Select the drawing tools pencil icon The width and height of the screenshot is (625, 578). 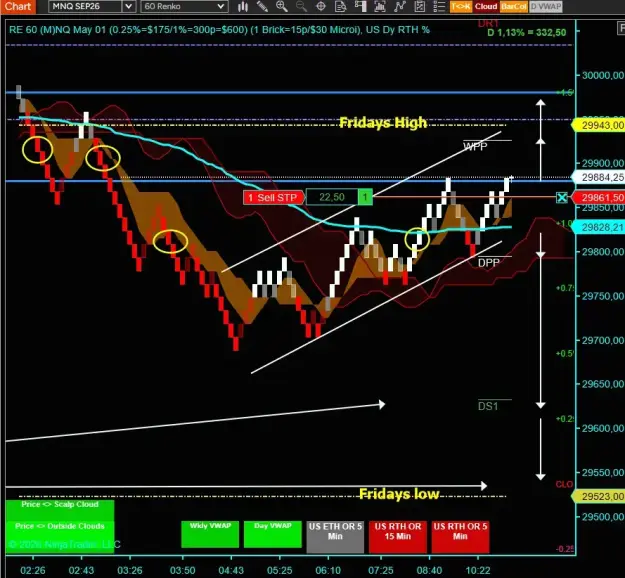click(x=262, y=6)
